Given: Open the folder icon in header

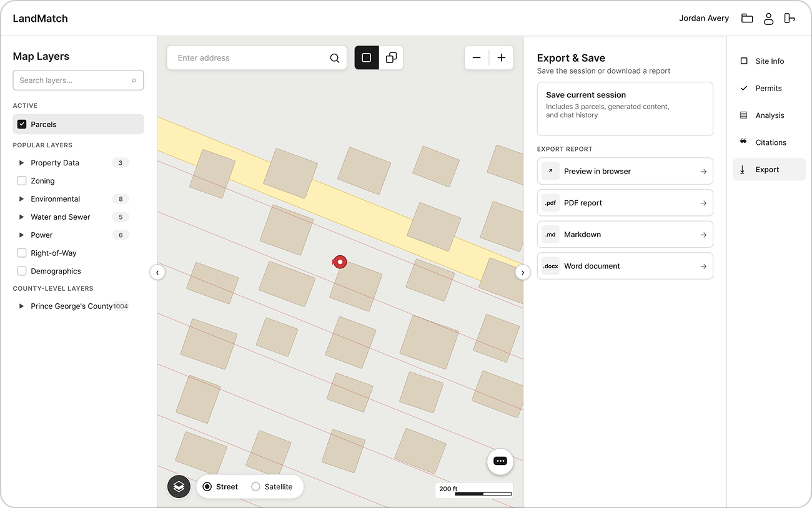Looking at the screenshot, I should click(747, 18).
